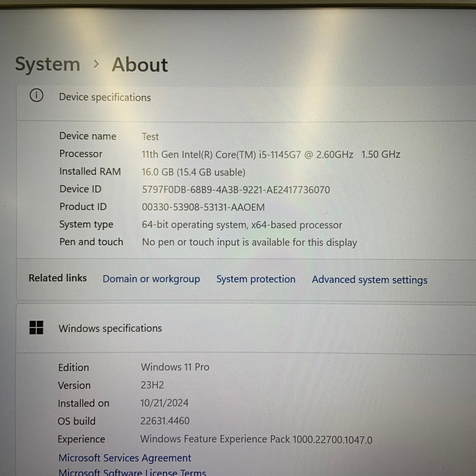This screenshot has width=476, height=476.
Task: Click the Windows logo icon
Action: tap(36, 328)
